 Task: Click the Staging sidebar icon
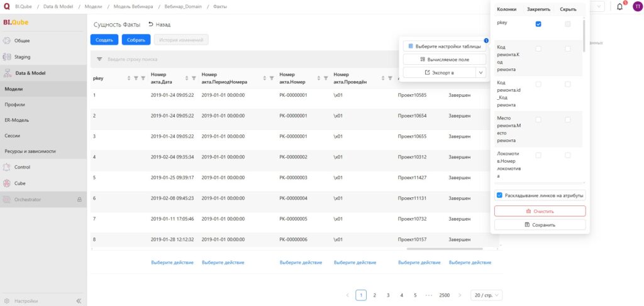[x=6, y=57]
